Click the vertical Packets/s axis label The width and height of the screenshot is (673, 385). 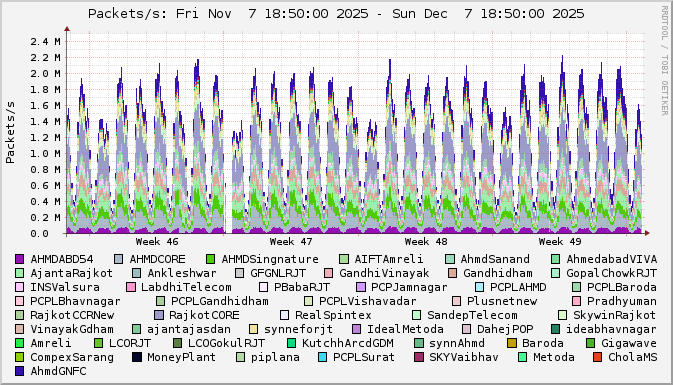[x=10, y=132]
